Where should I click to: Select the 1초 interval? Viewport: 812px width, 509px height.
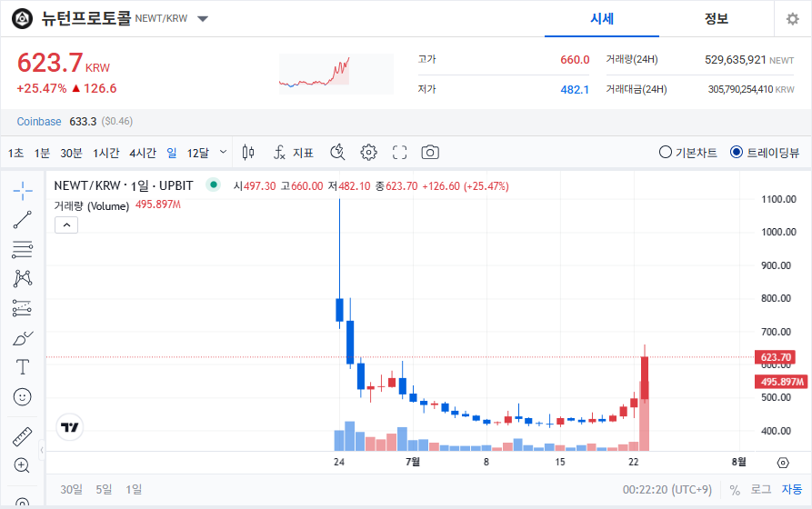15,154
